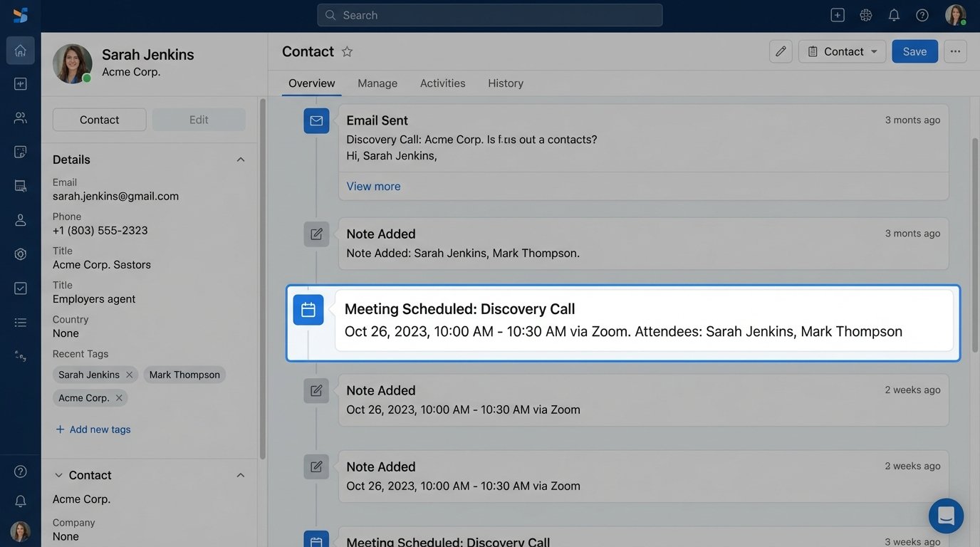The width and height of the screenshot is (980, 547).
Task: Open notifications via the bell icon
Action: click(x=894, y=14)
